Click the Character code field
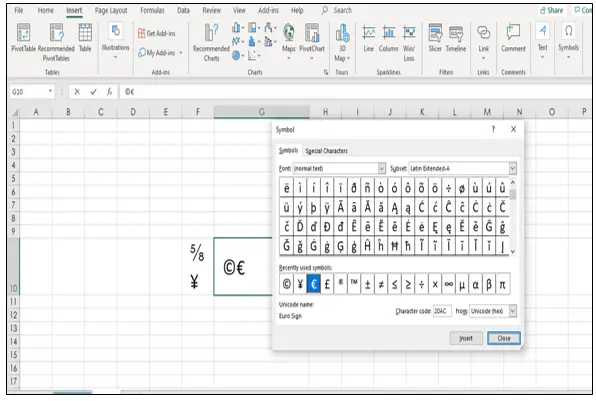 pyautogui.click(x=442, y=311)
